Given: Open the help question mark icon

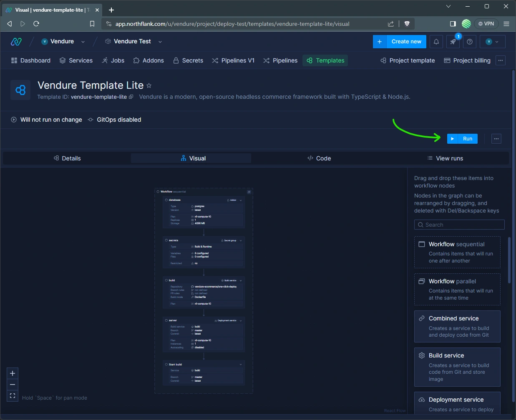Looking at the screenshot, I should [470, 42].
